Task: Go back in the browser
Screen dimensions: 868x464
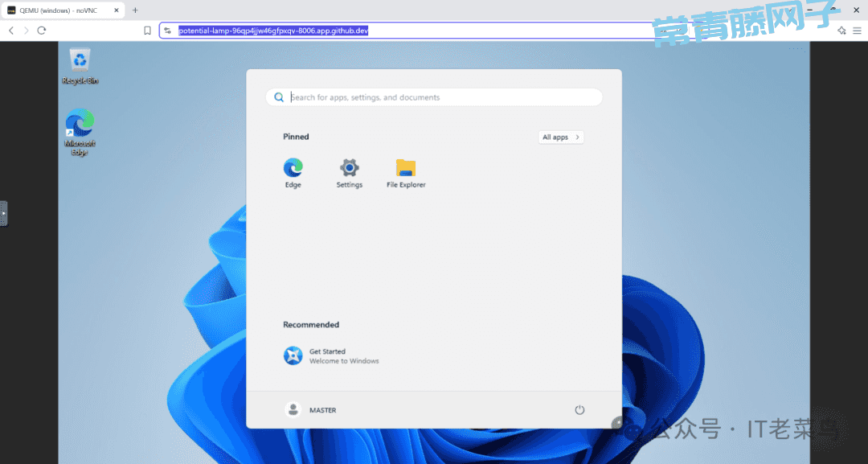Action: tap(11, 31)
